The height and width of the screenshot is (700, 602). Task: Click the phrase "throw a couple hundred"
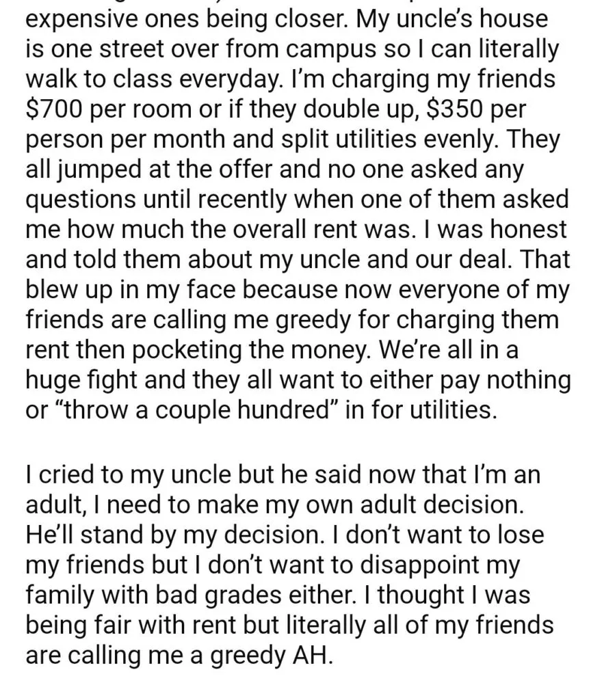pyautogui.click(x=197, y=410)
